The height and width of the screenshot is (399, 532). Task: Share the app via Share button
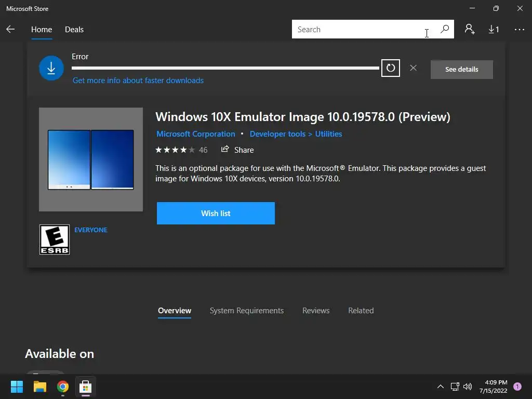[237, 150]
